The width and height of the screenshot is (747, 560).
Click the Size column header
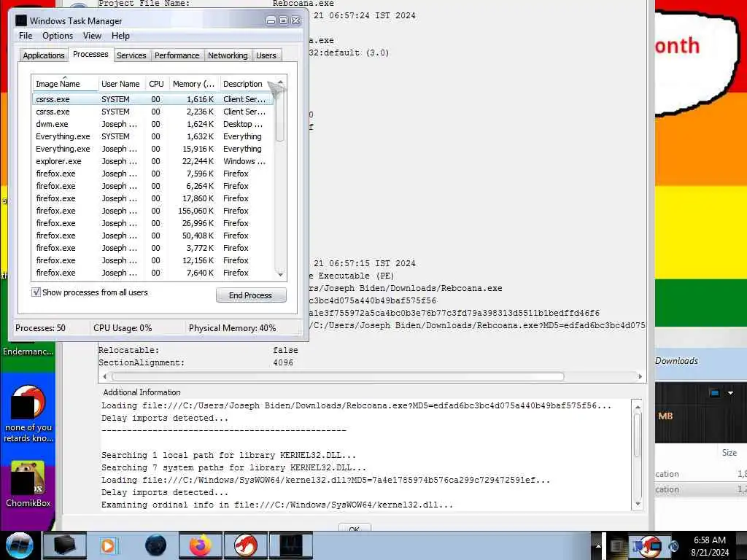click(x=729, y=453)
